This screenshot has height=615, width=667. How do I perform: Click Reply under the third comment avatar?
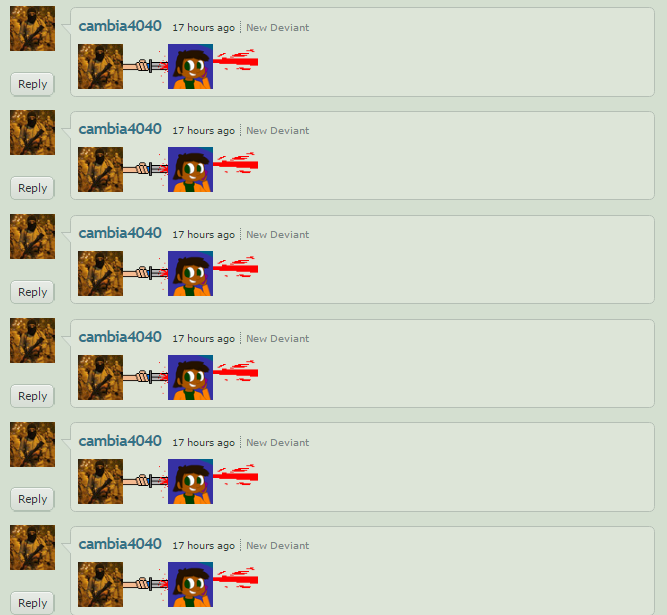click(32, 292)
